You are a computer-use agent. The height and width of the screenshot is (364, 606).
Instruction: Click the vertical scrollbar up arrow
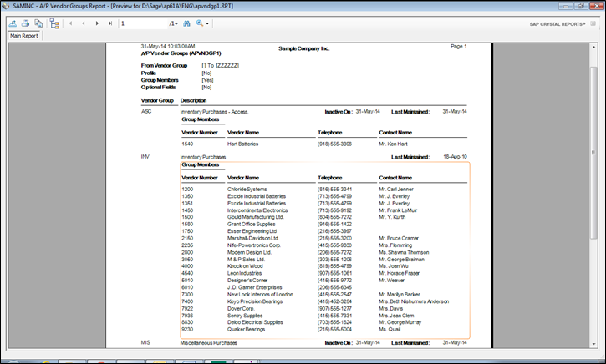[593, 47]
